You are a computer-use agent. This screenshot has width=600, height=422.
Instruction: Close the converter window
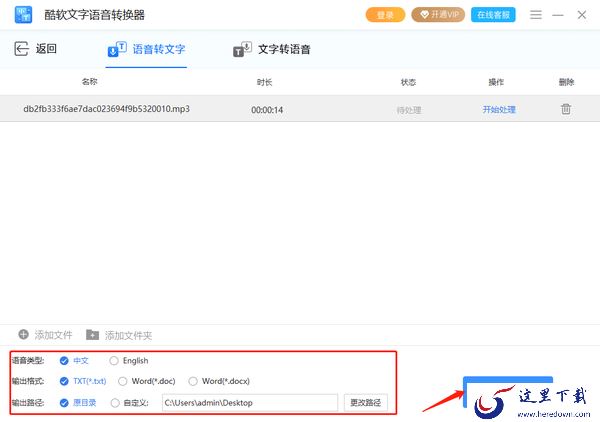coord(582,15)
